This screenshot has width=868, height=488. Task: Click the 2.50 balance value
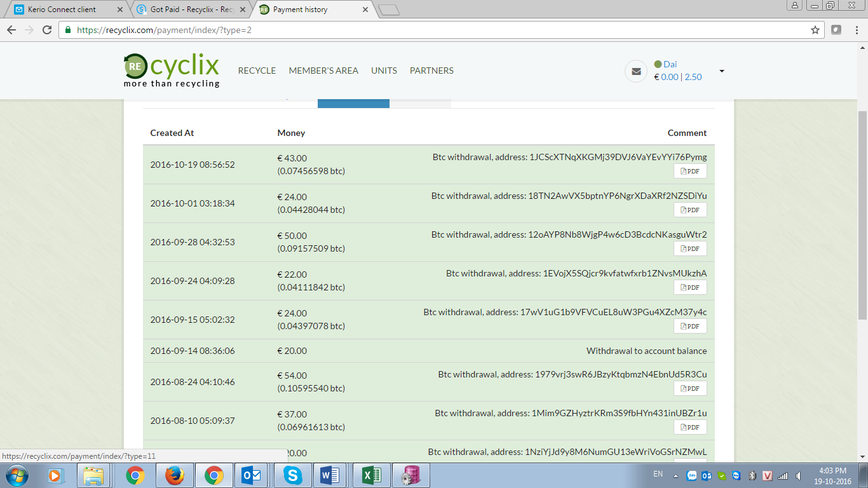pyautogui.click(x=693, y=77)
